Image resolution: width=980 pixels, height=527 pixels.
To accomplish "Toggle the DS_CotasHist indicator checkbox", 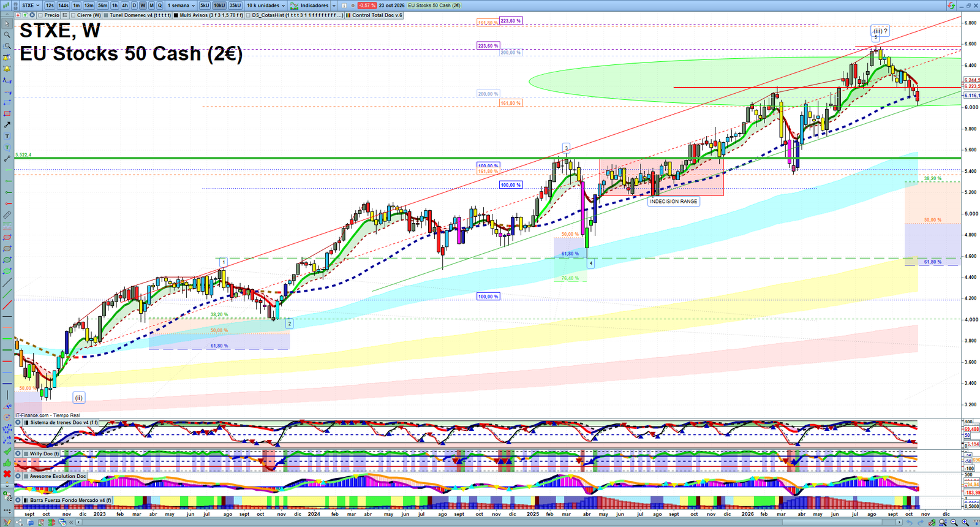I will pos(248,15).
